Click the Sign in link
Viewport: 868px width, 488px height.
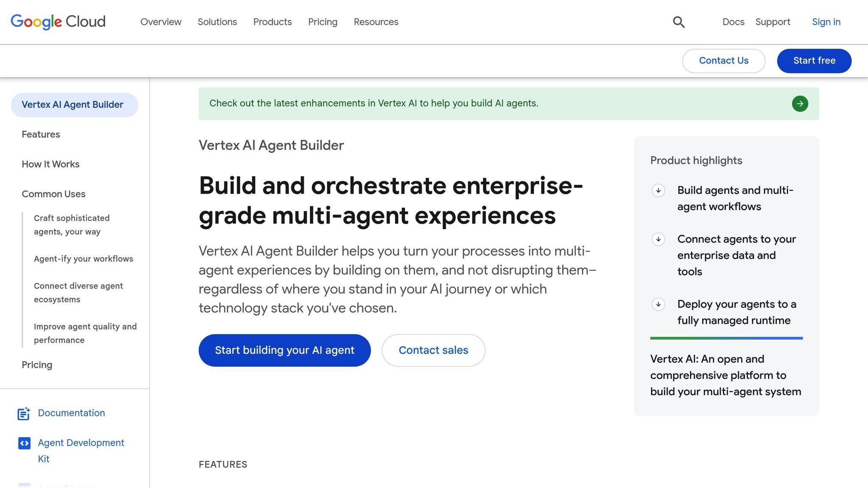point(826,22)
